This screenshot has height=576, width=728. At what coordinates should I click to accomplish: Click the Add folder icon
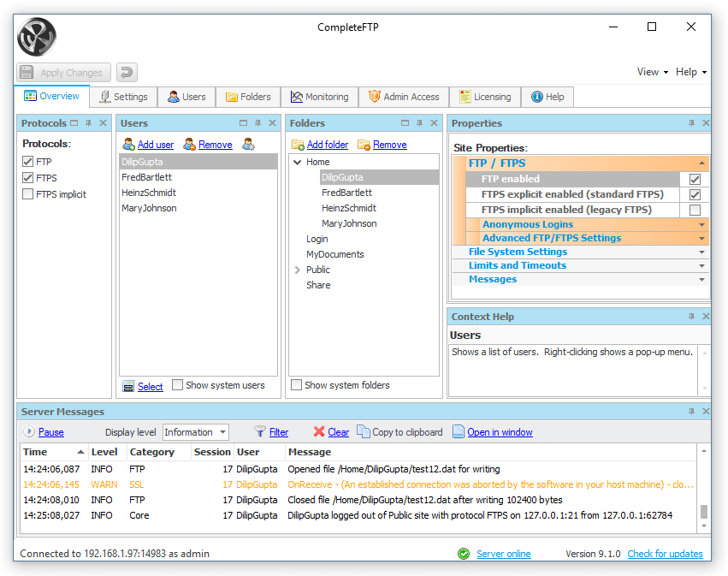point(298,145)
